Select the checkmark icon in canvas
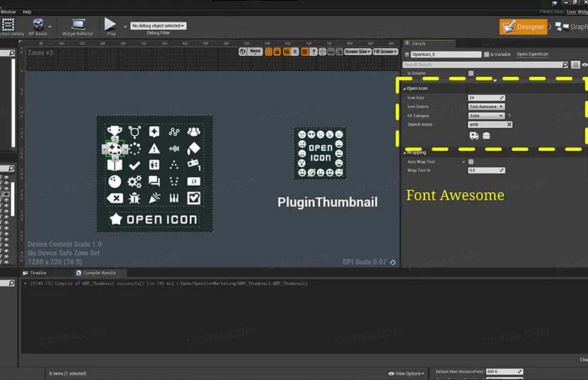This screenshot has width=588, height=380. coord(134,165)
